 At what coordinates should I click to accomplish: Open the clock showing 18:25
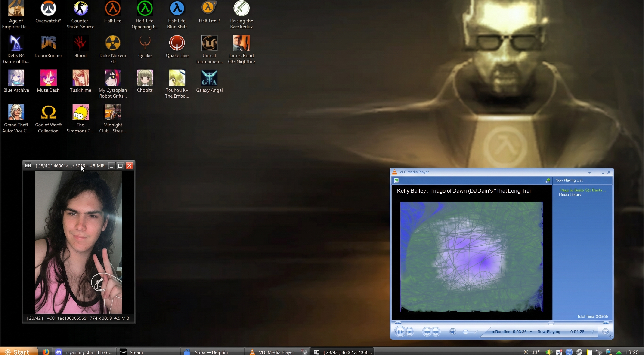(632, 352)
